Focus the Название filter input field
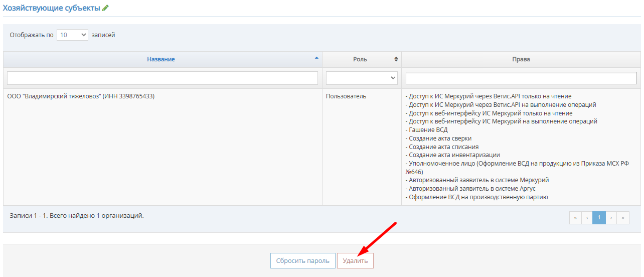 163,78
